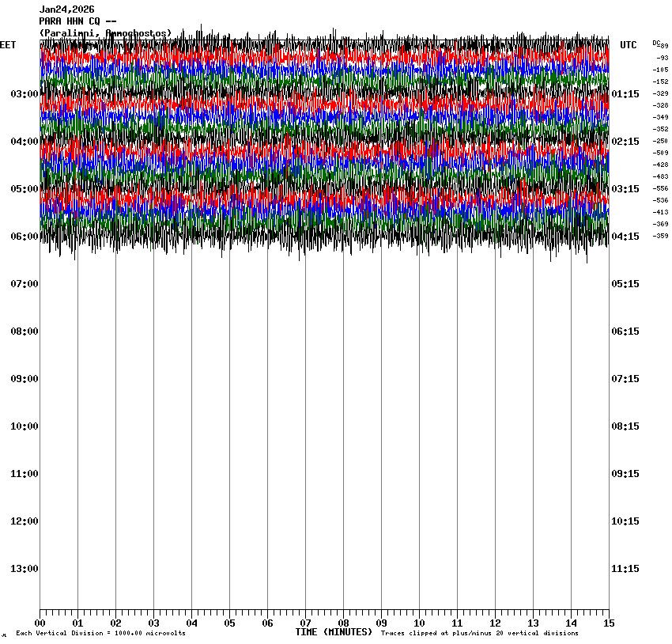Click the Jan24,2026 date header
Screen dimensions: 672x644
(66, 9)
